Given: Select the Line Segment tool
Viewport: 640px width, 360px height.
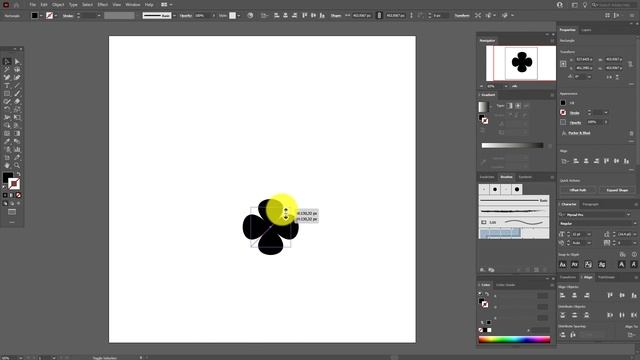Looking at the screenshot, I should click(17, 86).
